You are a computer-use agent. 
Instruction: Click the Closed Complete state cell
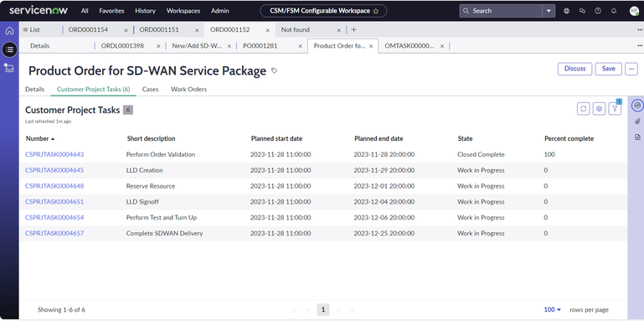pos(481,154)
